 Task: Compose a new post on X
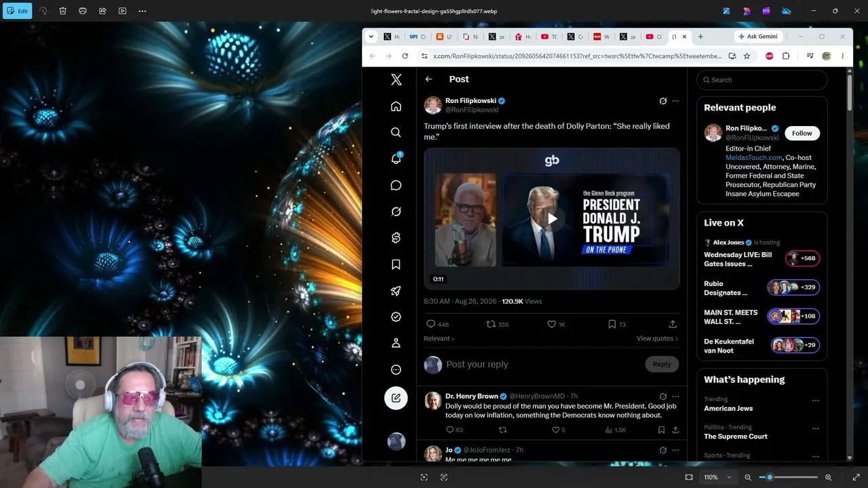396,398
